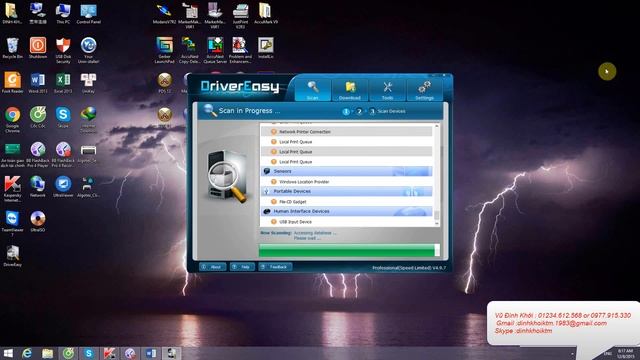Open ModarisV7R2 desktop shortcut
The width and height of the screenshot is (640, 360).
click(x=164, y=13)
